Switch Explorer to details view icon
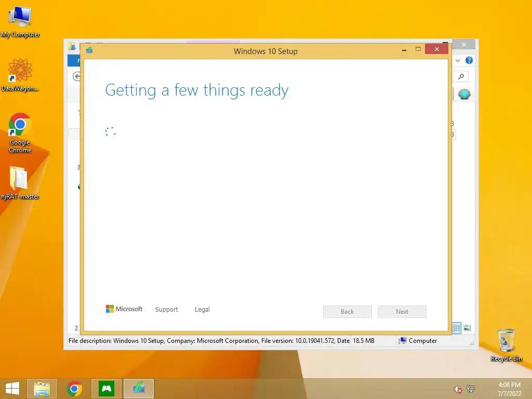This screenshot has width=532, height=399. click(456, 328)
